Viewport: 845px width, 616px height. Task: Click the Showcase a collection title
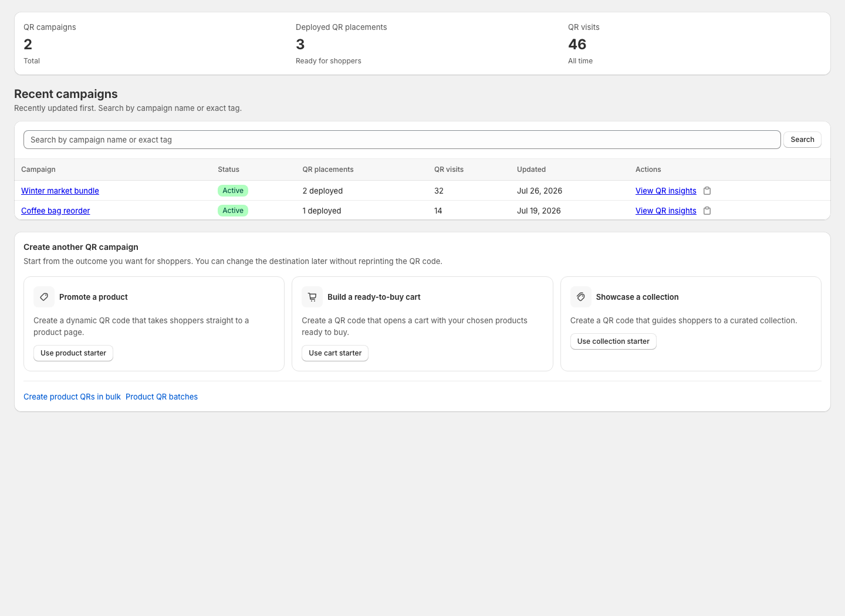click(x=637, y=297)
